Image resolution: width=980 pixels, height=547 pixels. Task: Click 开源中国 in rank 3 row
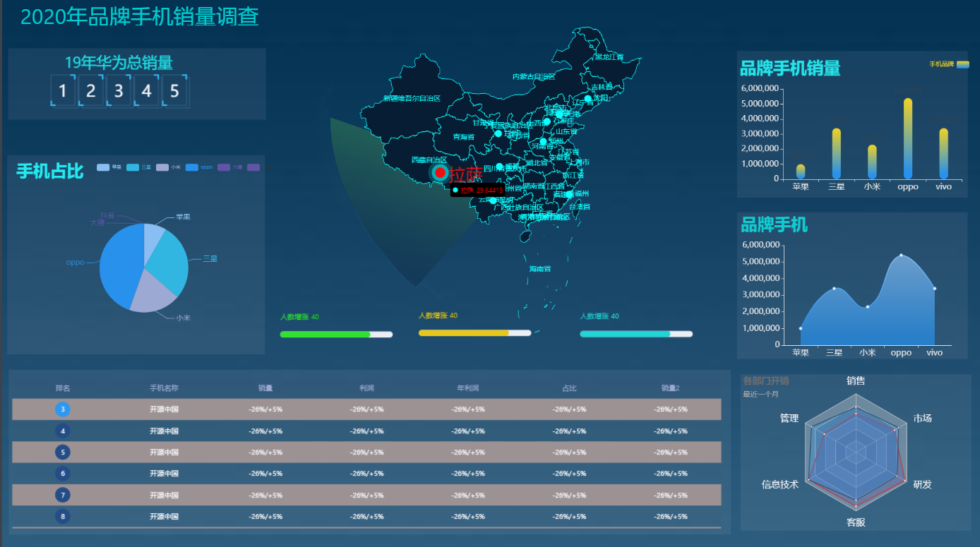164,409
